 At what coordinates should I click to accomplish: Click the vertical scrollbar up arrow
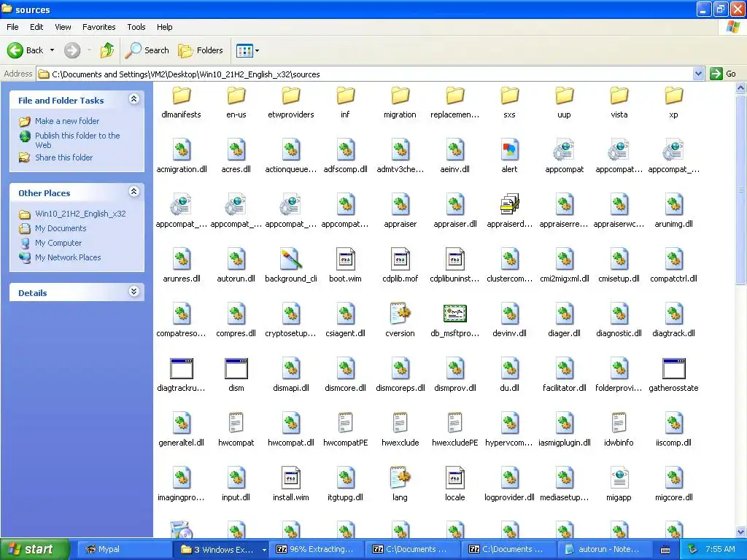(741, 87)
